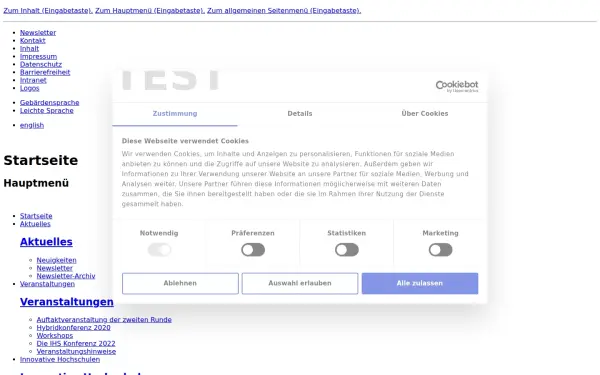Open the Veranstaltungen heading link
The width and height of the screenshot is (600, 375).
click(67, 302)
